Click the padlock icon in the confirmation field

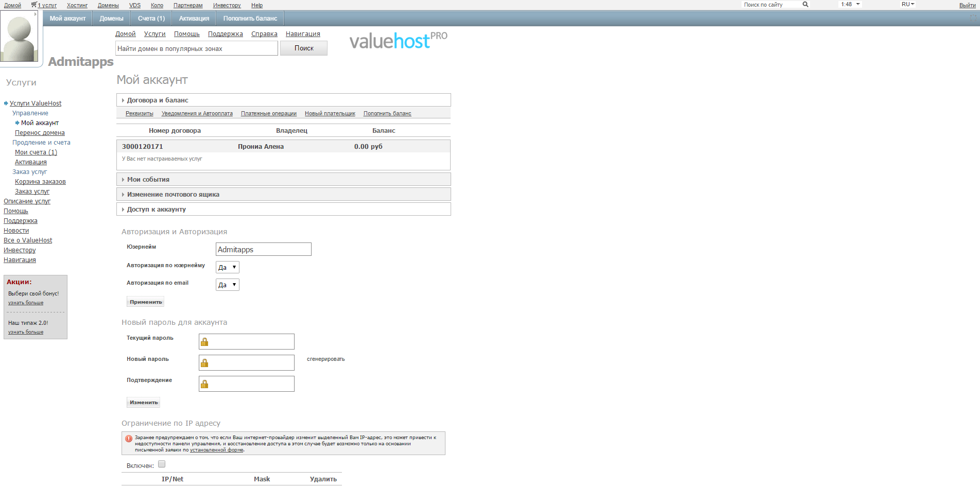coord(204,384)
